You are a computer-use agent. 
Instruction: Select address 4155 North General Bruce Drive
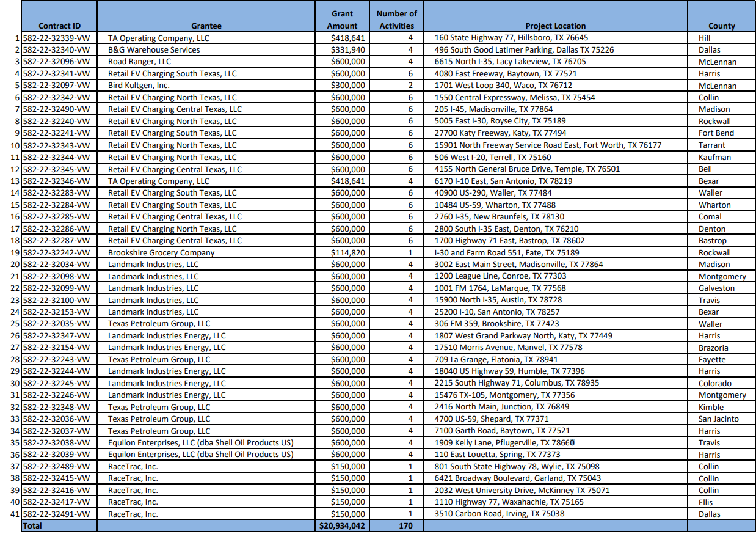tap(527, 169)
